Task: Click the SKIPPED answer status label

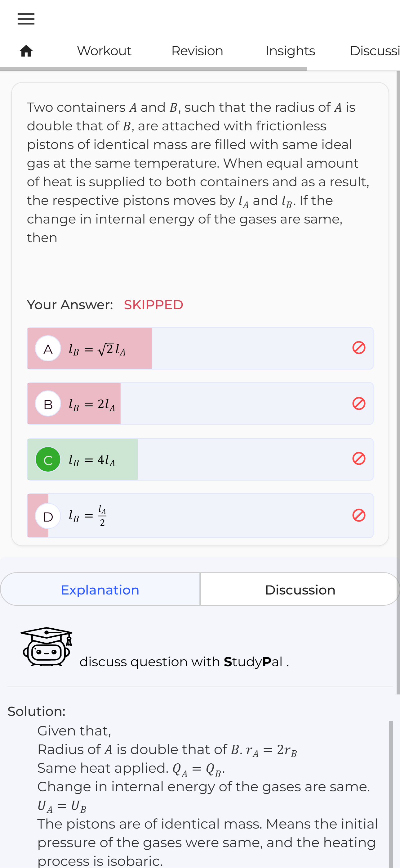Action: coord(153,305)
